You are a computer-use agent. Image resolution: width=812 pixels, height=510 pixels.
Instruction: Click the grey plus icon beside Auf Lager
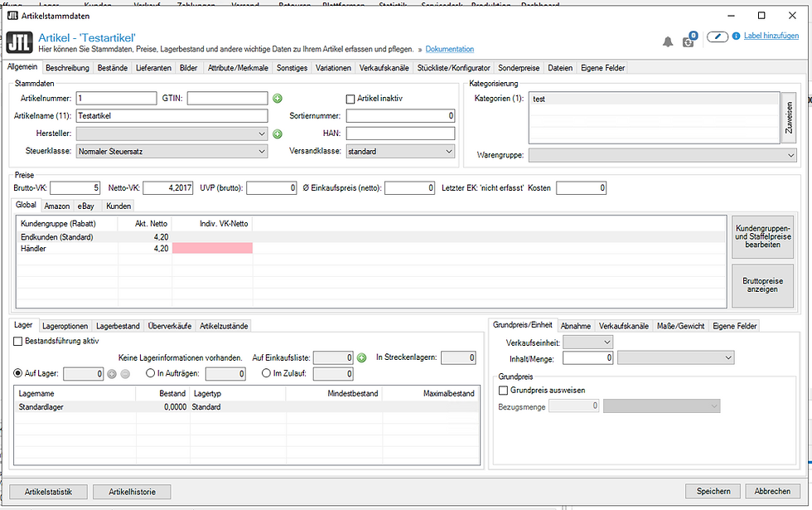[112, 374]
